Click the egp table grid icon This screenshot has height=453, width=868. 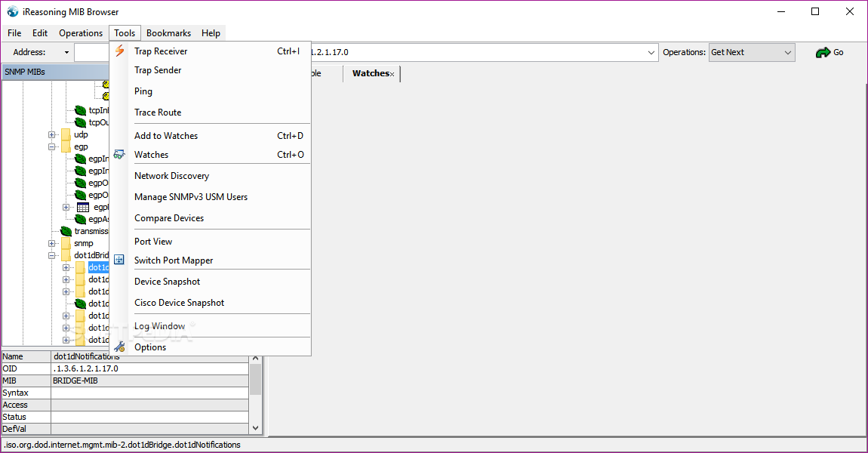pyautogui.click(x=83, y=207)
